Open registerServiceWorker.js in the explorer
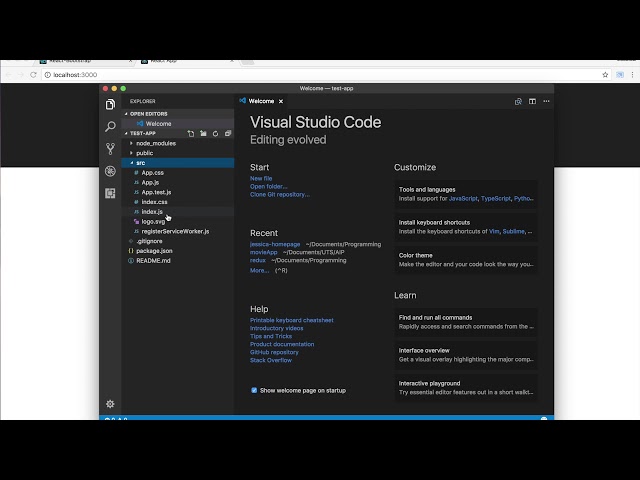The width and height of the screenshot is (640, 480). (x=178, y=231)
